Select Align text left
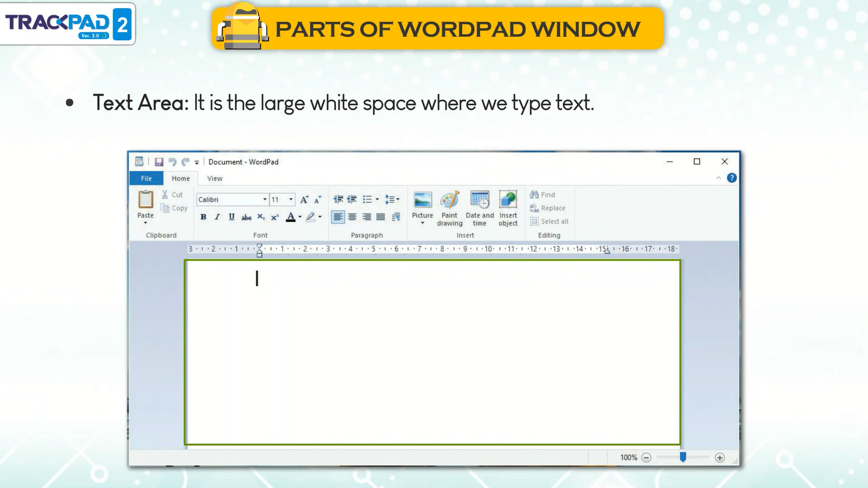868x488 pixels. click(338, 217)
